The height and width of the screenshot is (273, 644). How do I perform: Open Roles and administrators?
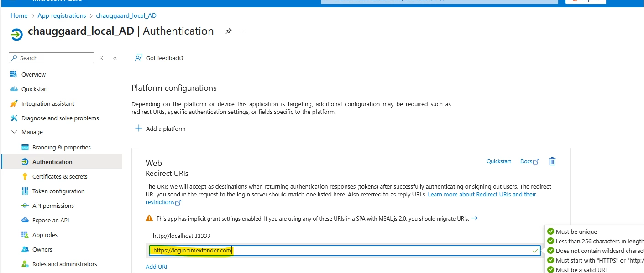click(x=65, y=264)
